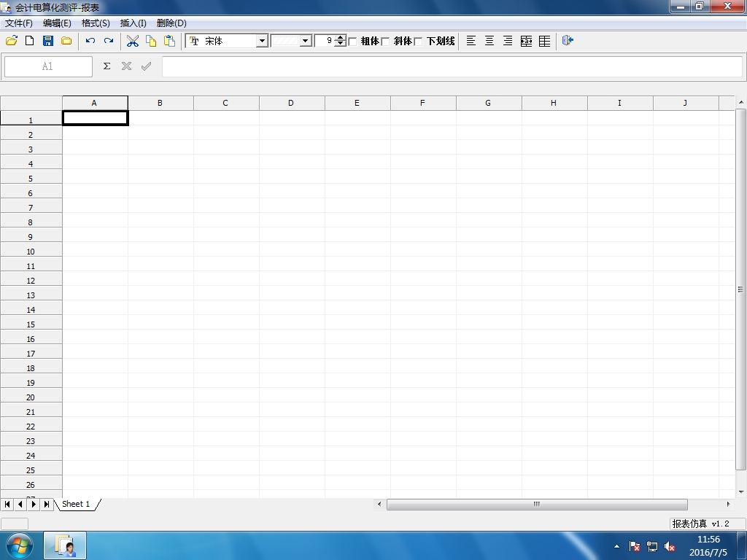Click the exit door icon
Screen dimensions: 747x560
(x=568, y=41)
